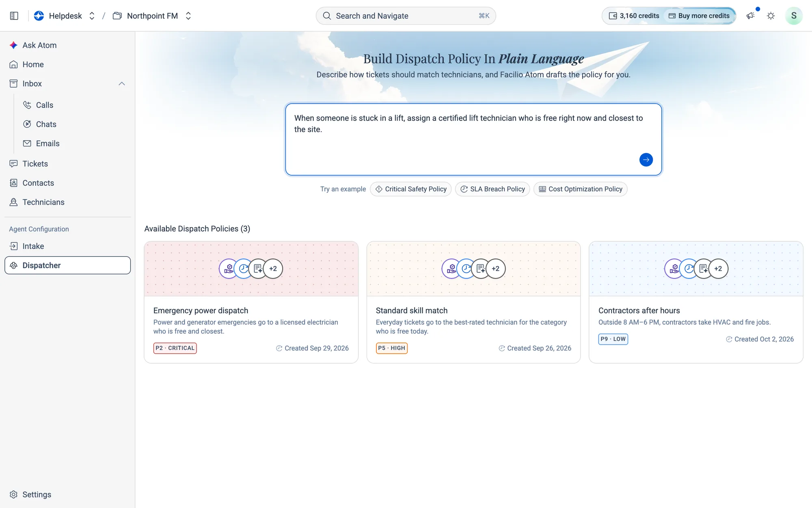
Task: Click the Search and Navigate field
Action: click(406, 16)
